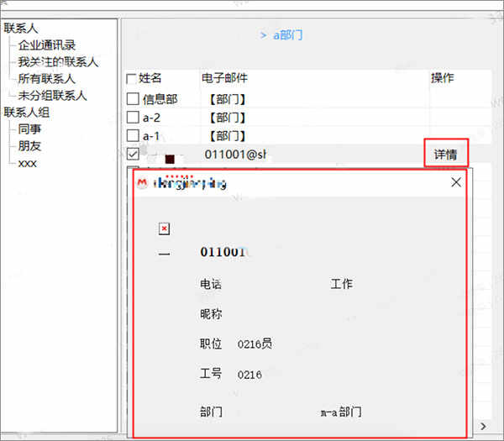Check the a-2 row checkbox

pyautogui.click(x=133, y=118)
